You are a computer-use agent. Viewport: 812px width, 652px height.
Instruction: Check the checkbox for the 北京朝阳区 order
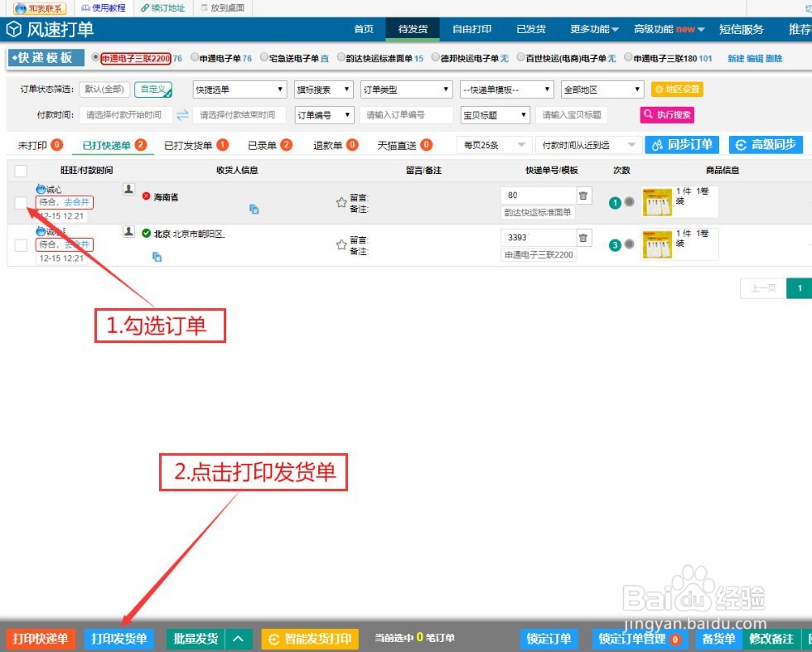[21, 244]
